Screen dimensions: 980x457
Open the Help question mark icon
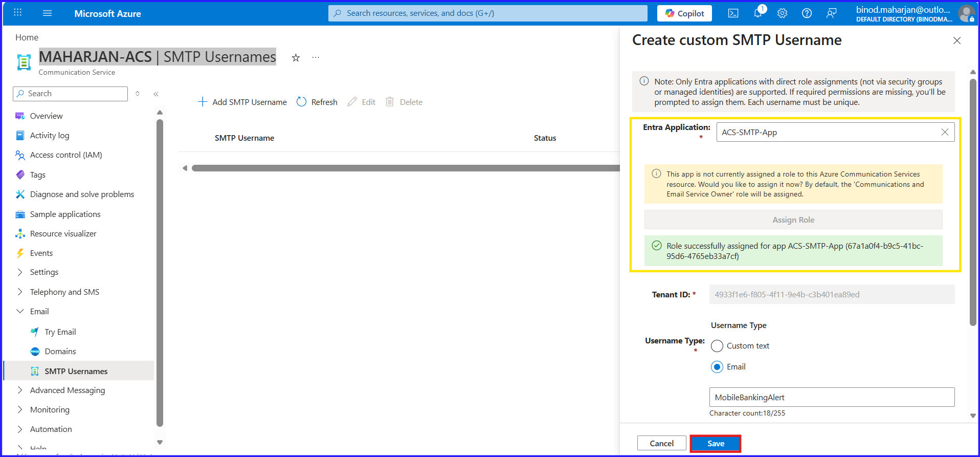[x=807, y=13]
